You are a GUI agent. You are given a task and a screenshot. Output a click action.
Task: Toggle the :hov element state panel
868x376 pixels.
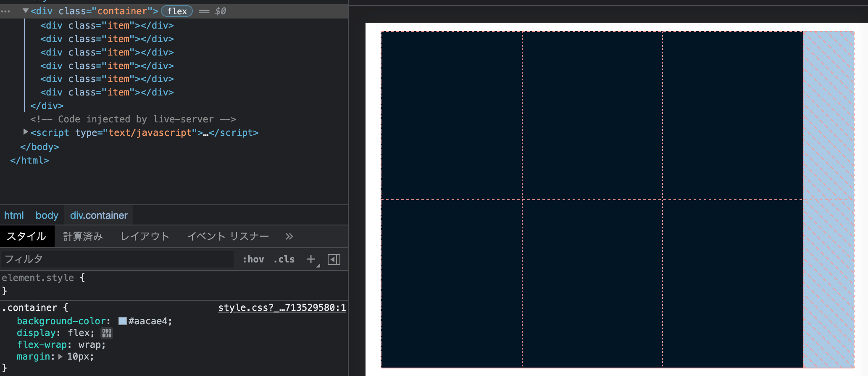coord(253,259)
